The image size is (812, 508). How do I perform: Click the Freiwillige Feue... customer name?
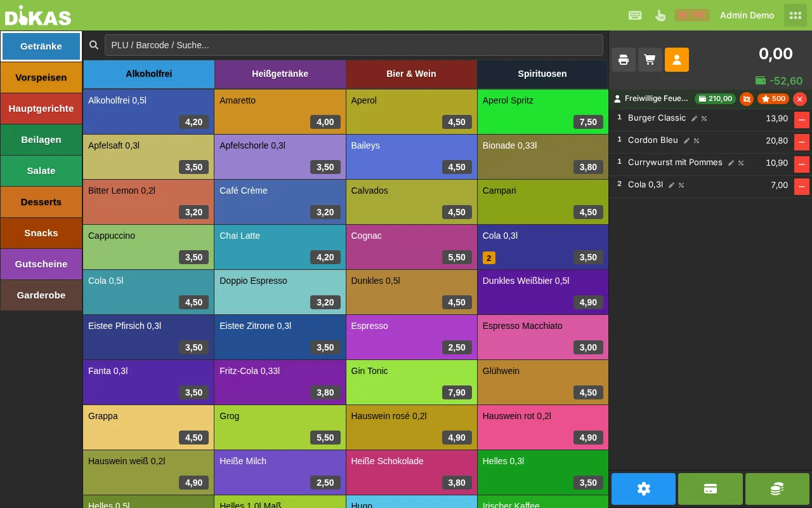coord(656,98)
